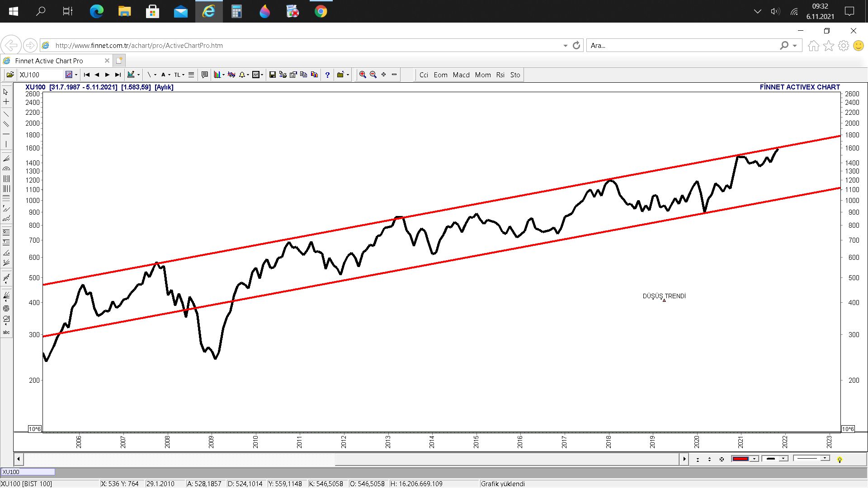Open the line thickness dropdown

pyautogui.click(x=783, y=459)
